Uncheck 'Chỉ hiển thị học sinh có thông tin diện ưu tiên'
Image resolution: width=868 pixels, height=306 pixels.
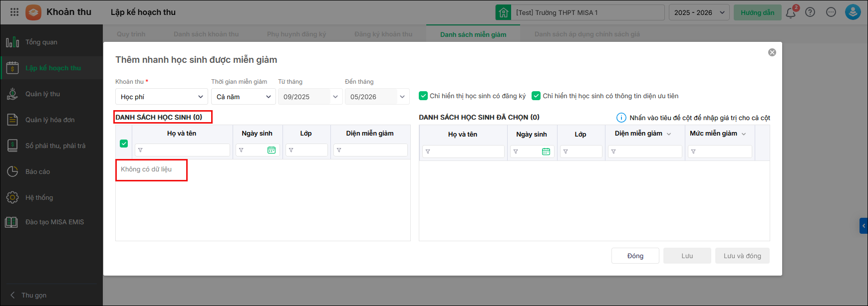pyautogui.click(x=536, y=96)
